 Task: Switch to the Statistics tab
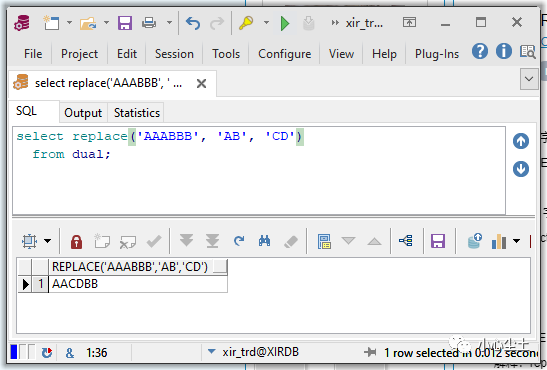pyautogui.click(x=137, y=113)
